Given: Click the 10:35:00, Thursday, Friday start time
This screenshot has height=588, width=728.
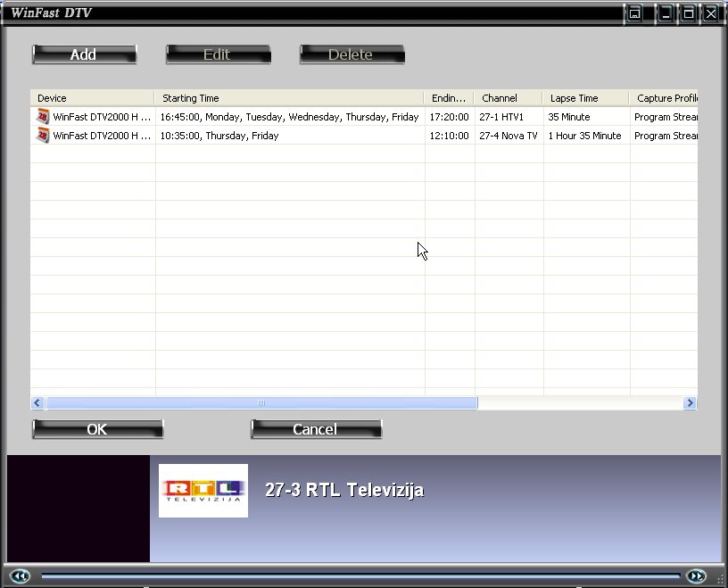Looking at the screenshot, I should pyautogui.click(x=219, y=136).
